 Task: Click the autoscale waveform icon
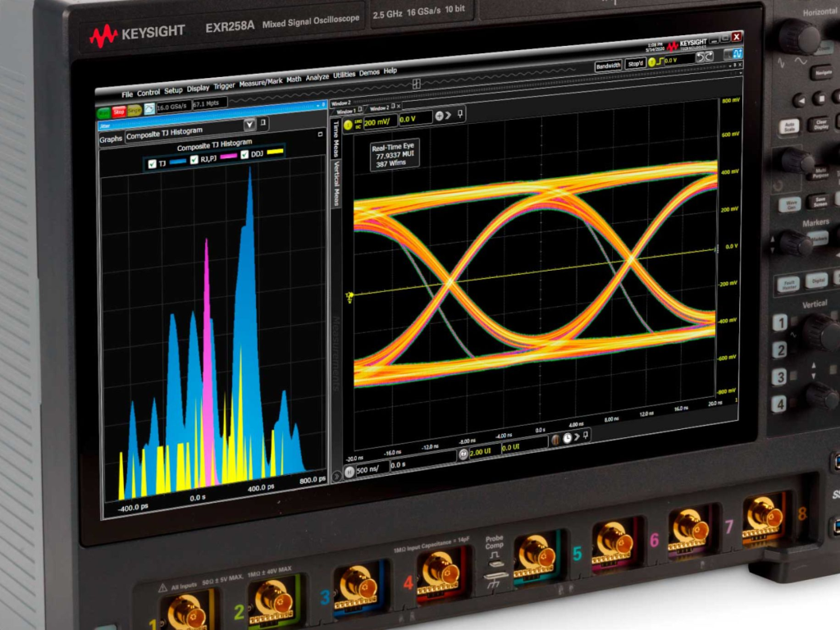coord(149,108)
